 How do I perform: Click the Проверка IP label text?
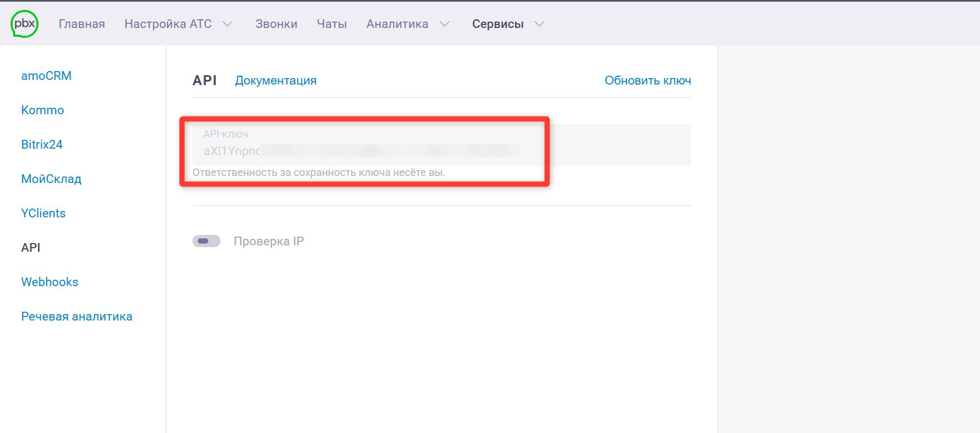pyautogui.click(x=268, y=241)
